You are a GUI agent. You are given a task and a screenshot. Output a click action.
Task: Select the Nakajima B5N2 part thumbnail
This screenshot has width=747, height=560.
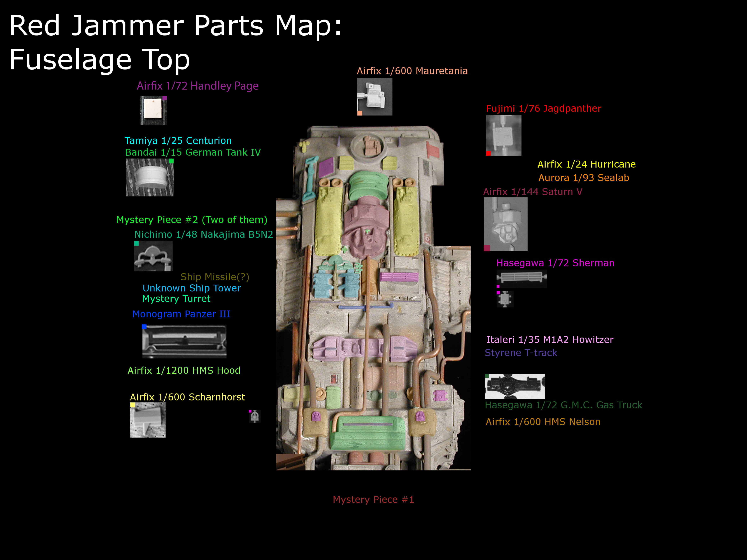click(153, 256)
